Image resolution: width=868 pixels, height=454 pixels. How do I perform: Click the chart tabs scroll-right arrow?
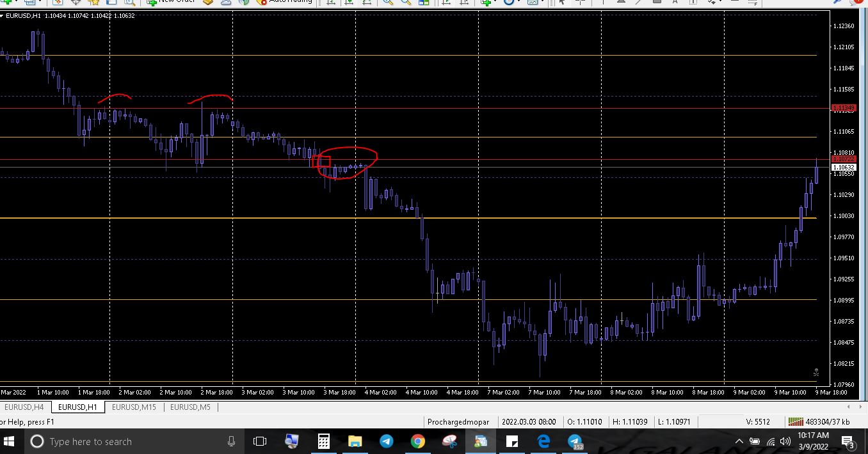(x=860, y=407)
